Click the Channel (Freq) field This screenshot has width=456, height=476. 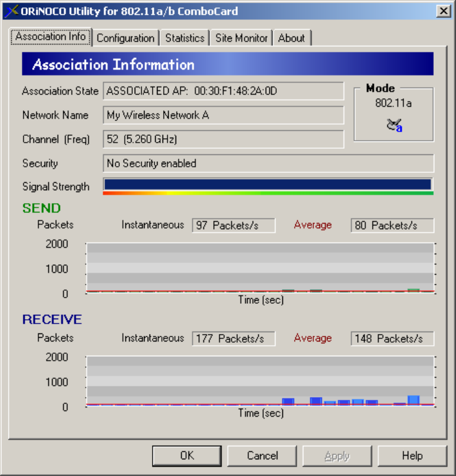pos(223,139)
